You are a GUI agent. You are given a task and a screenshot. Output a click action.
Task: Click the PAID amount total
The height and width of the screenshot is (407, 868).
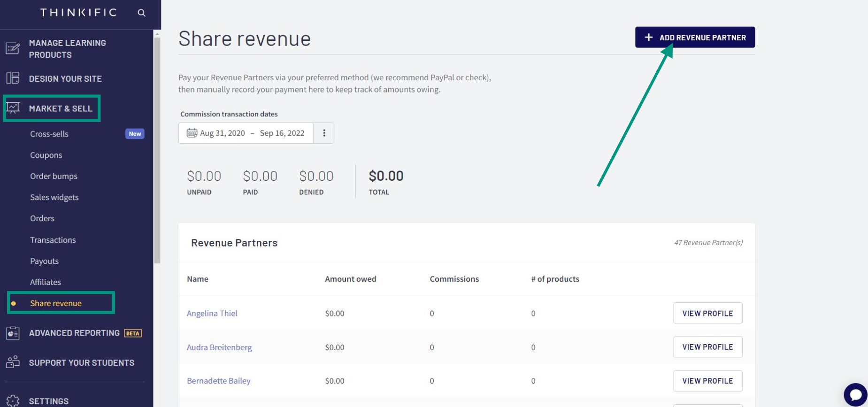point(260,176)
